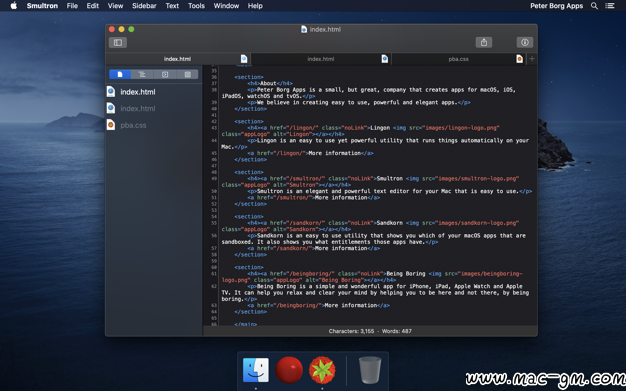
Task: Switch the sidebar to function list view
Action: 142,75
